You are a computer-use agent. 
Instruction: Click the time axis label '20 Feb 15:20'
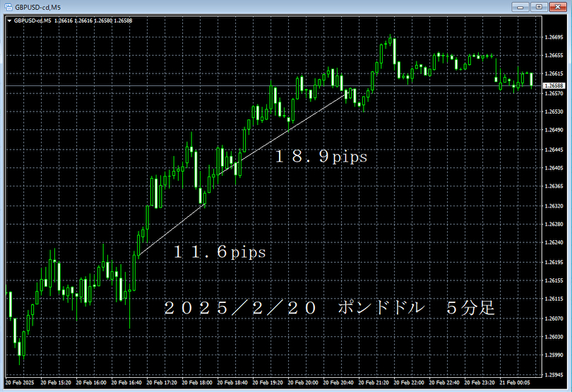click(x=56, y=383)
